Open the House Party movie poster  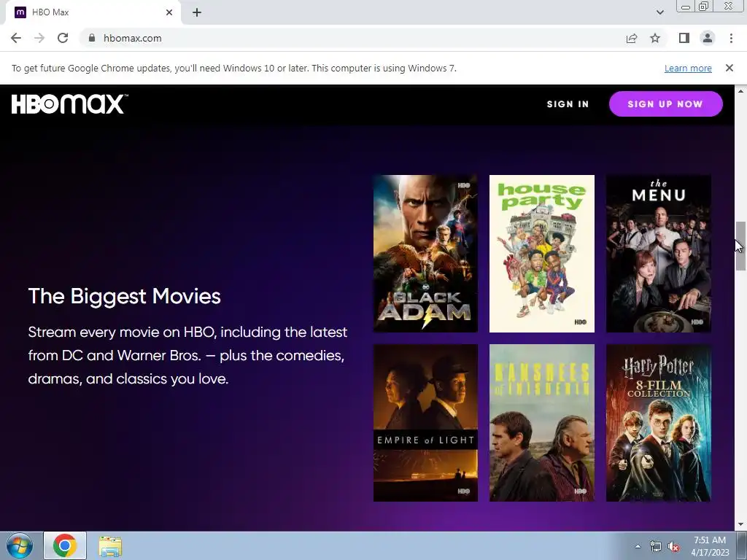(x=542, y=253)
